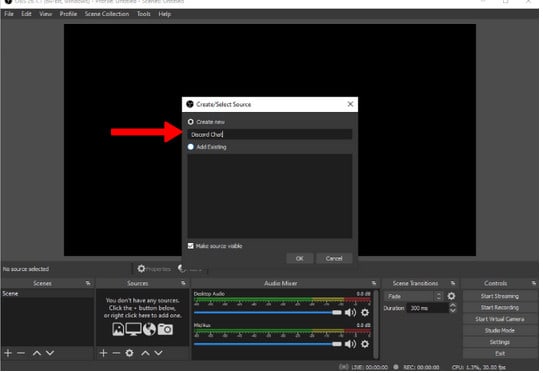Open the Tools menu

(x=143, y=14)
